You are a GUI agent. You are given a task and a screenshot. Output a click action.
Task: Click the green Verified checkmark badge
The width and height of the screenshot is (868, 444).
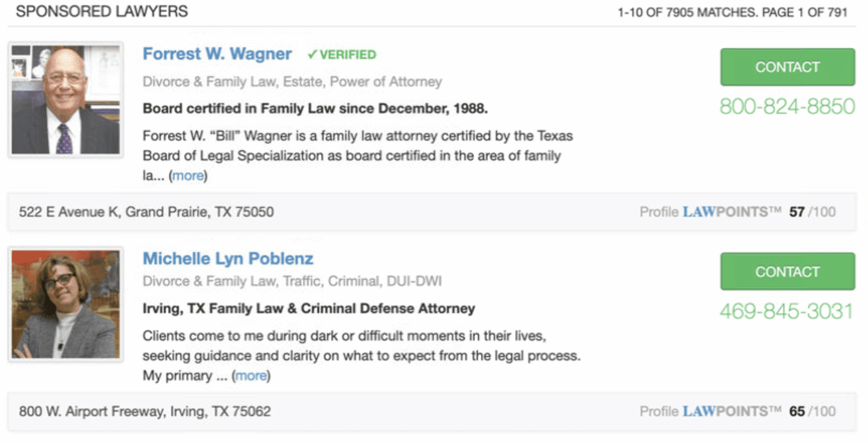pyautogui.click(x=342, y=55)
